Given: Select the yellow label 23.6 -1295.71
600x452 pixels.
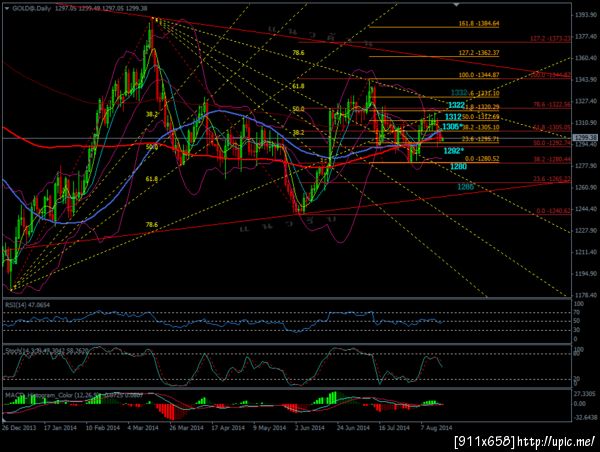Looking at the screenshot, I should 480,139.
